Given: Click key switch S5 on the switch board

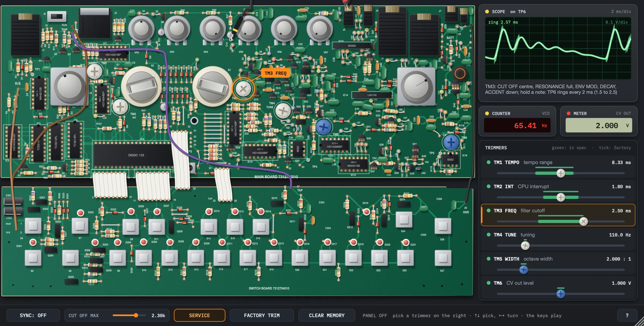Looking at the screenshot, I should coord(33,258).
